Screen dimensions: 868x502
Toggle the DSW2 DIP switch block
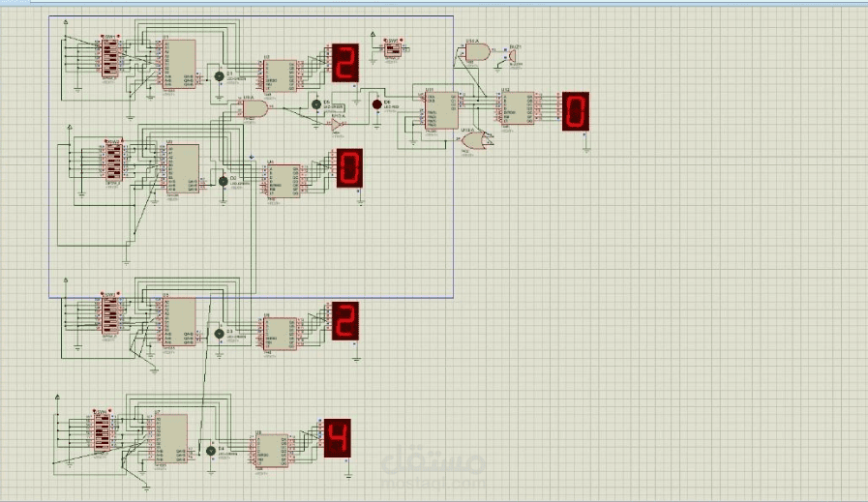point(113,162)
